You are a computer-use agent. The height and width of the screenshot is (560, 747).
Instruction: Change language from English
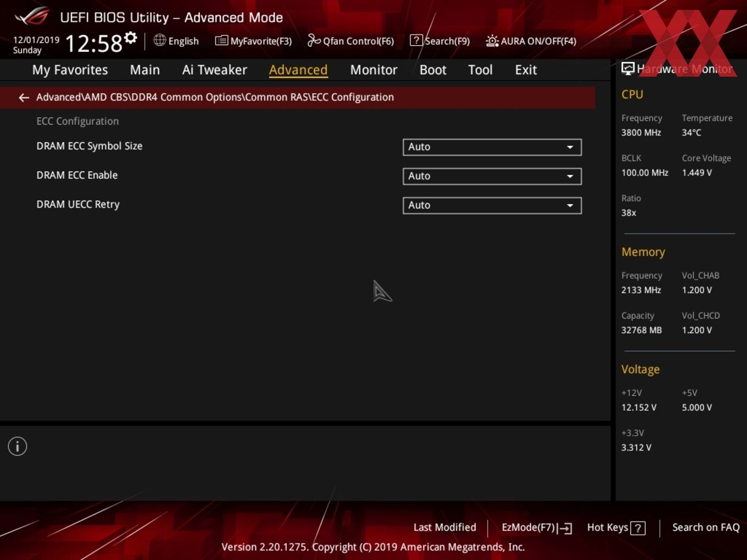183,41
